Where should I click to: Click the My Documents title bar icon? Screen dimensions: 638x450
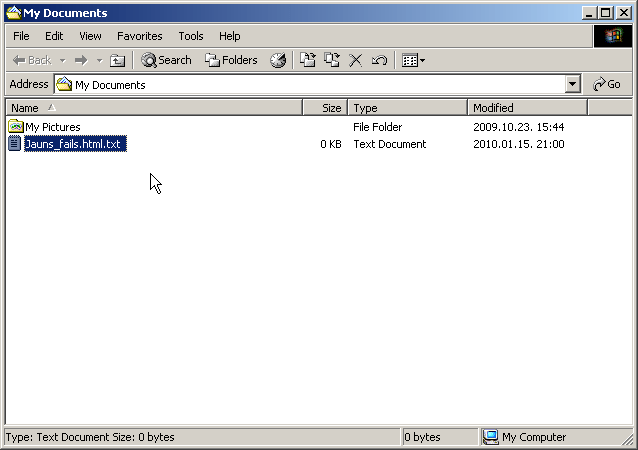(14, 13)
